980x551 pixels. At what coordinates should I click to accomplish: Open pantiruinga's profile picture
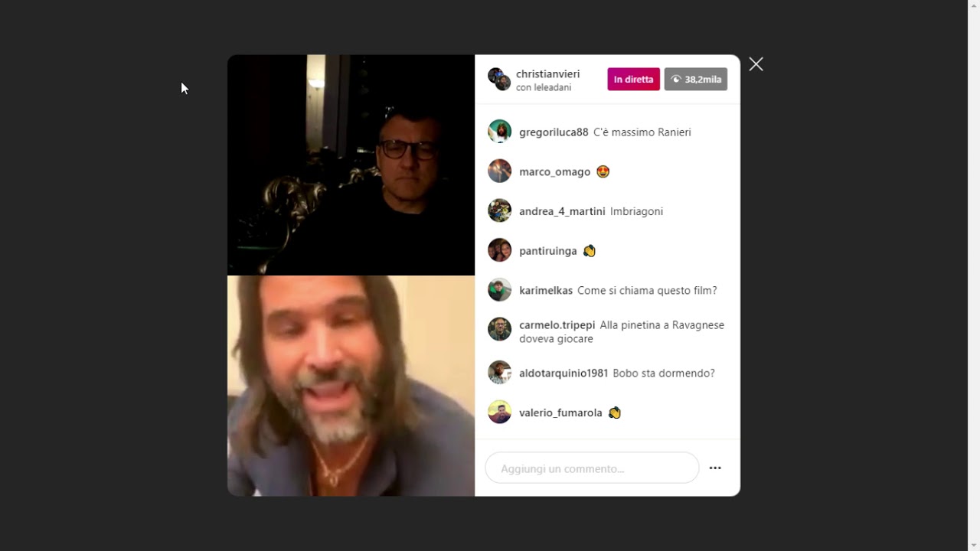(x=499, y=250)
